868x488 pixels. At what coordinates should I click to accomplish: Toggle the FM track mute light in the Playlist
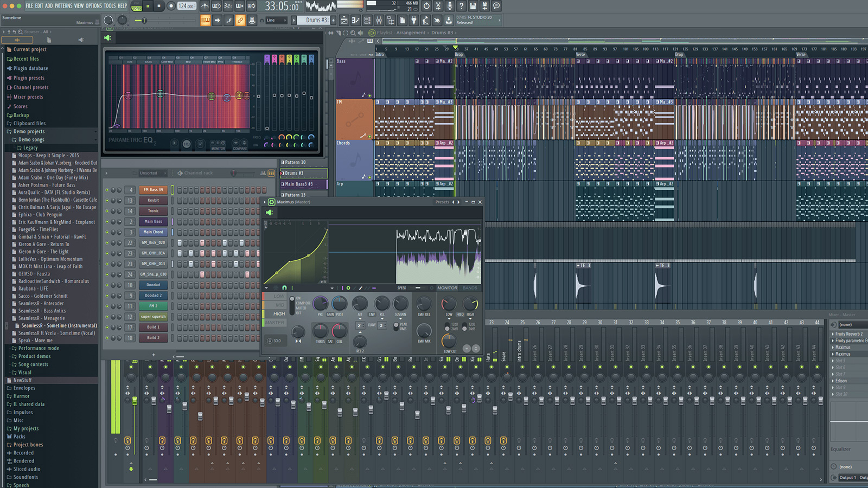370,137
